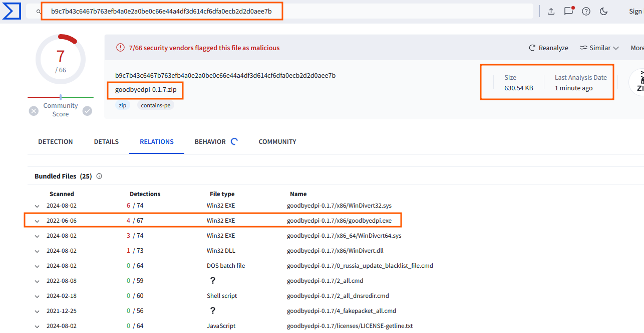Expand the x86/goodbyedpi.exe row
The width and height of the screenshot is (644, 333).
(x=37, y=221)
